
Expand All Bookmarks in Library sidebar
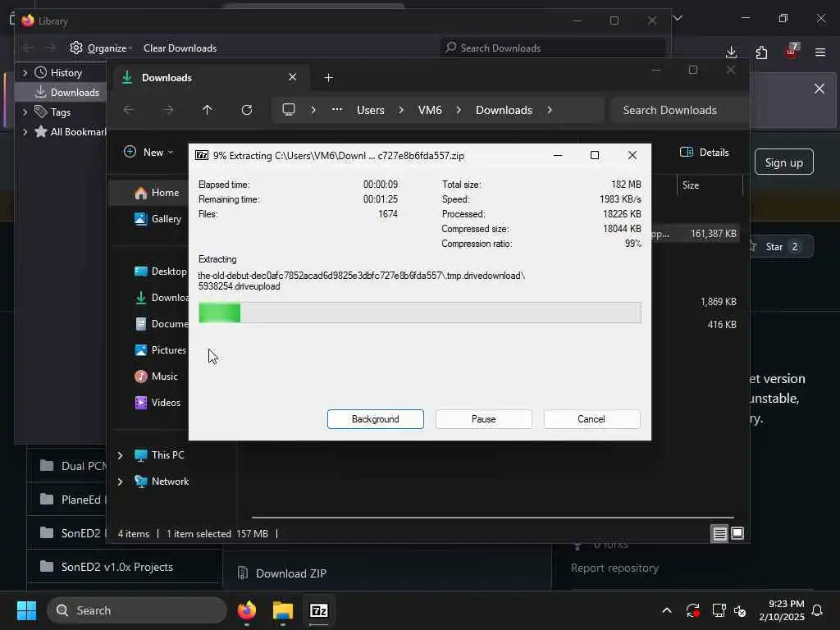[25, 132]
